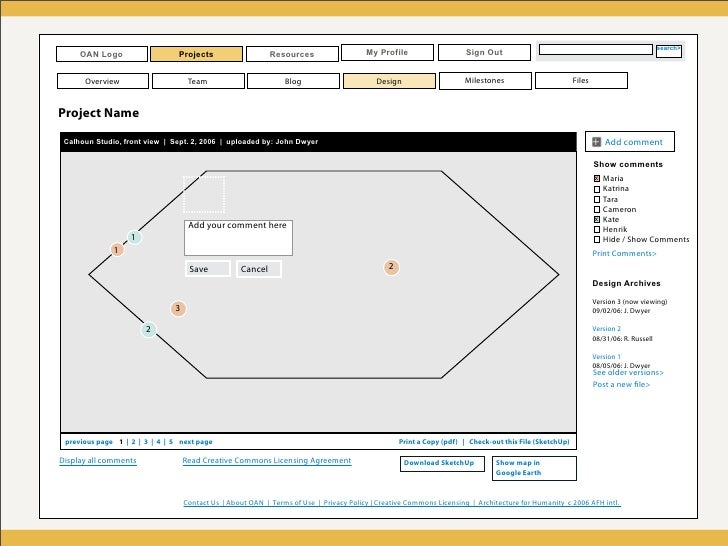
Task: Select orange comment marker 3 on the drawing
Action: (x=177, y=308)
